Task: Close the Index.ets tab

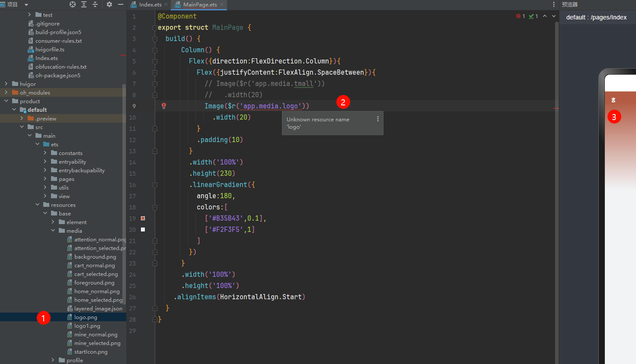Action: pyautogui.click(x=166, y=4)
